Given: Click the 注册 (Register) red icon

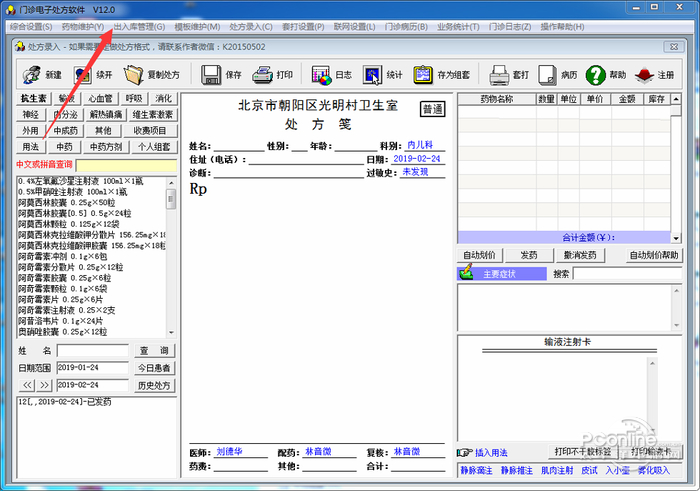Looking at the screenshot, I should tap(644, 75).
